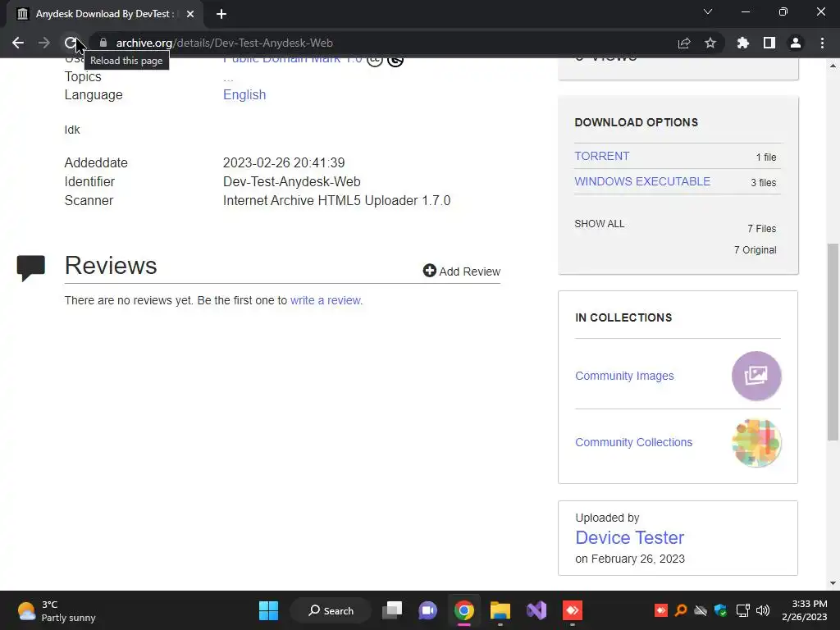Image resolution: width=840 pixels, height=630 pixels.
Task: Expand WINDOWS EXECUTABLE download option
Action: 642,181
